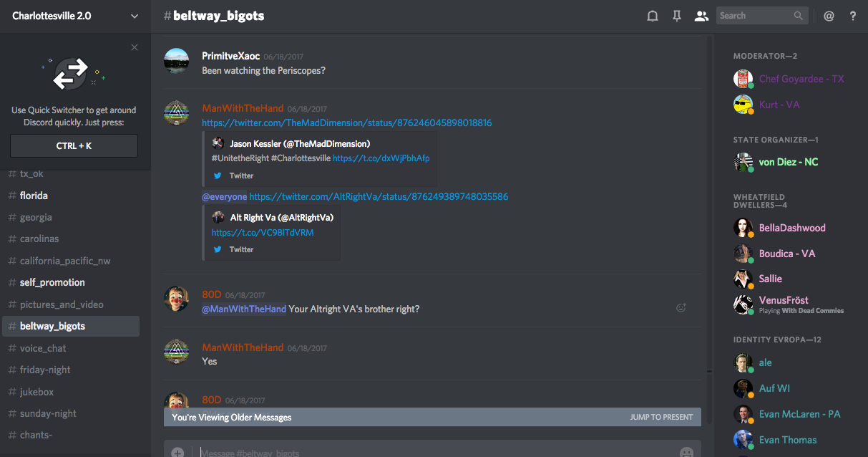Switch to the self_promotion channel
Image resolution: width=868 pixels, height=457 pixels.
pos(52,282)
